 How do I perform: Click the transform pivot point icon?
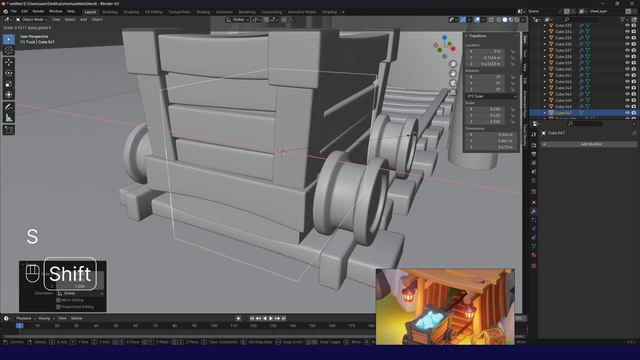click(x=256, y=20)
